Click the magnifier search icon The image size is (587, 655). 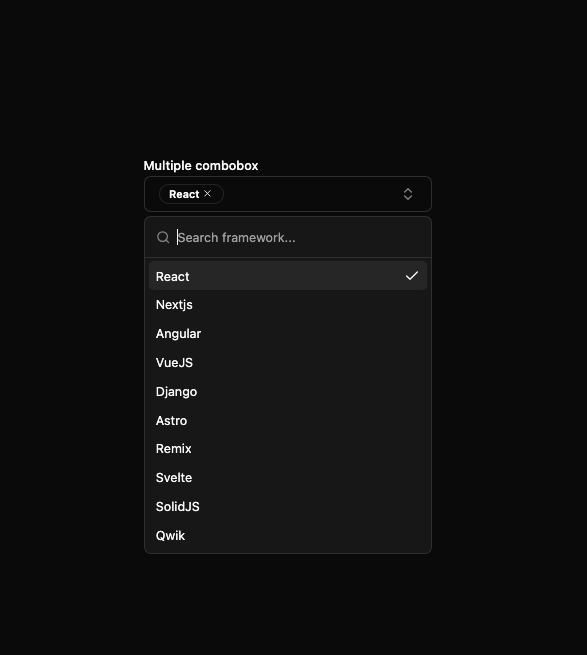click(163, 237)
